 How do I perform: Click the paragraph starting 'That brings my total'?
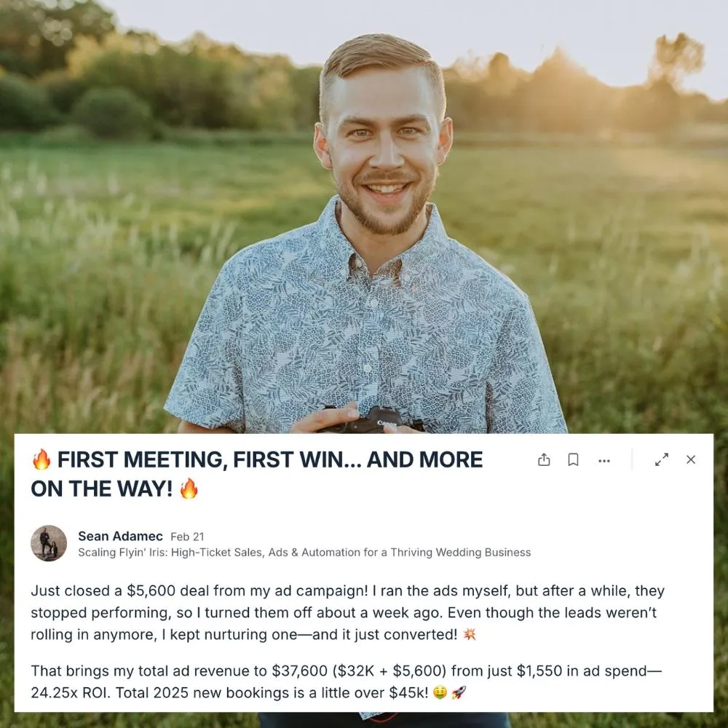[346, 681]
